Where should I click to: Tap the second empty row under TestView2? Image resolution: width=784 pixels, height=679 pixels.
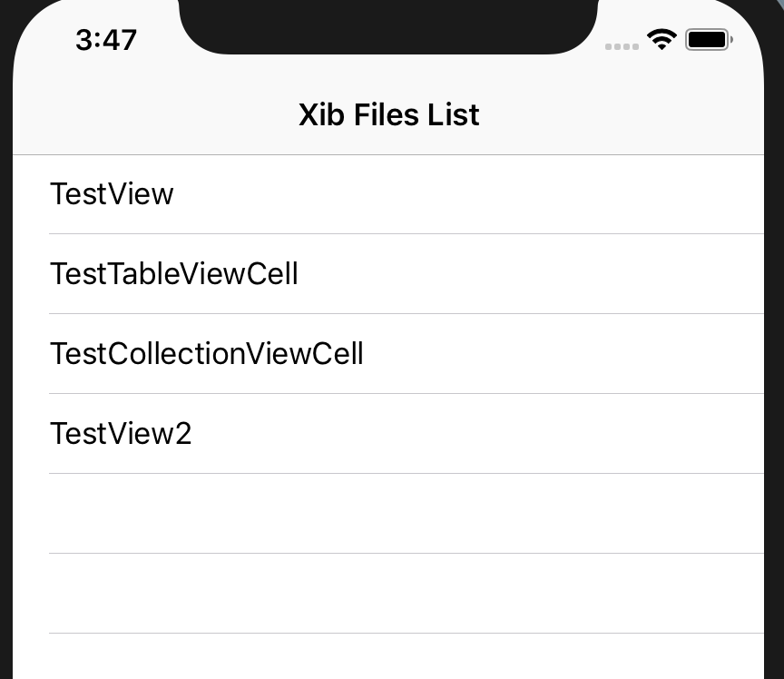click(x=388, y=594)
